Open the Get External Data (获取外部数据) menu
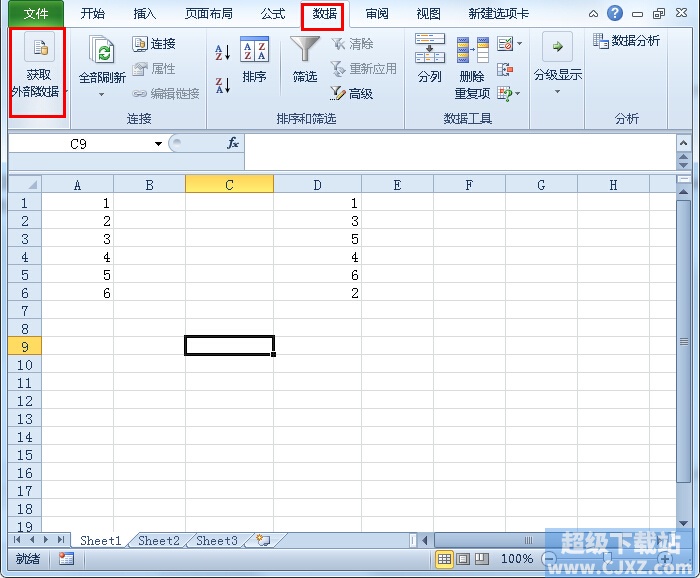This screenshot has height=578, width=700. pos(37,73)
